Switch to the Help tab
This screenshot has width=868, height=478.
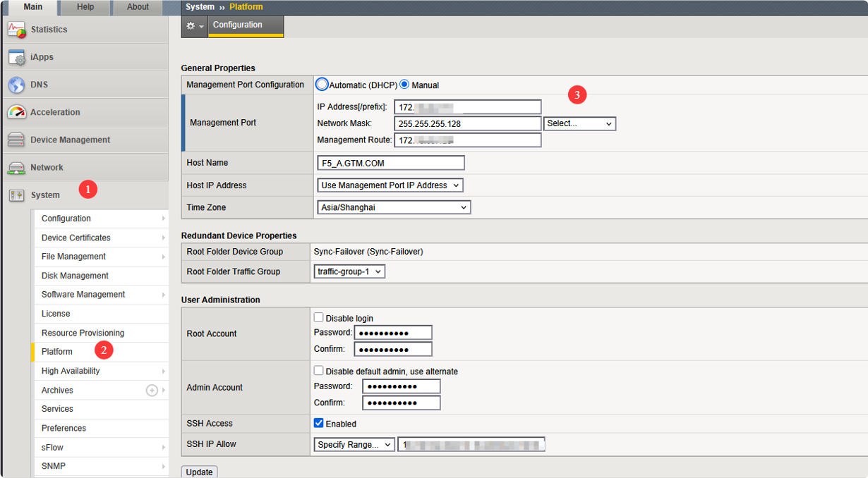85,7
